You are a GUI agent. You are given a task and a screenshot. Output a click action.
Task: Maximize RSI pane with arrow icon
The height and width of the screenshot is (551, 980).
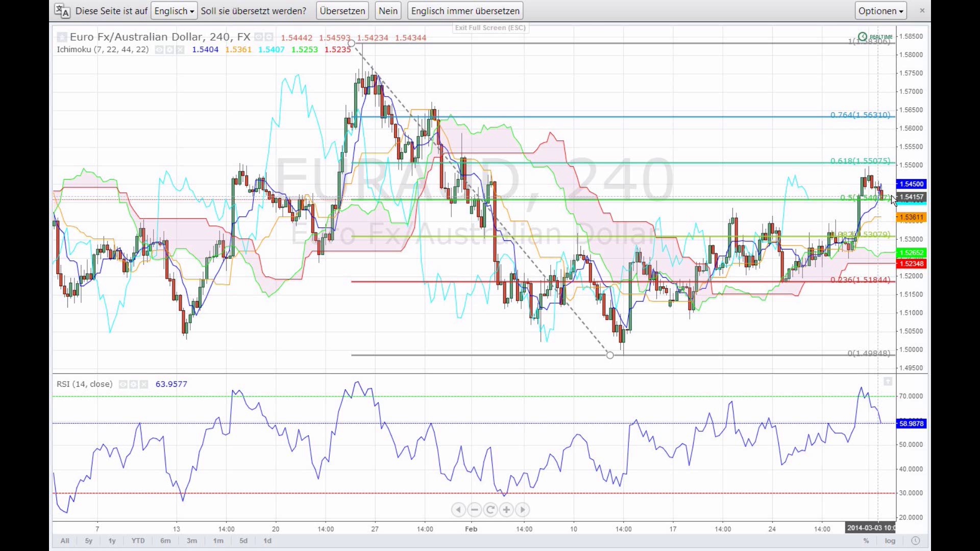click(x=888, y=382)
